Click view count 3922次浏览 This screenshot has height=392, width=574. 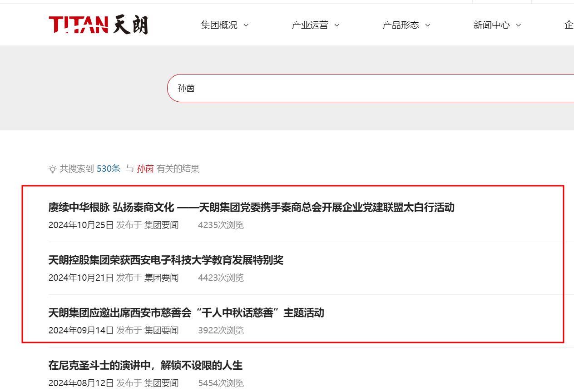point(221,330)
